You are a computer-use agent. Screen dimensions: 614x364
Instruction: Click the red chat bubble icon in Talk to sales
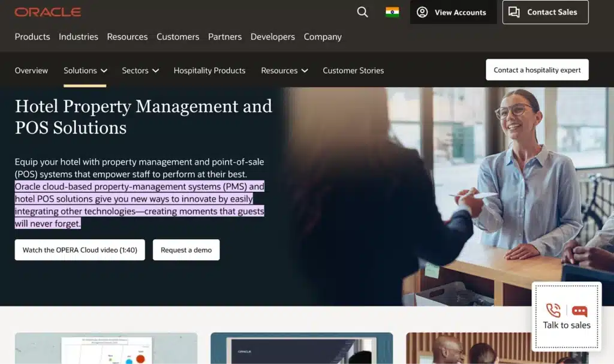(580, 311)
